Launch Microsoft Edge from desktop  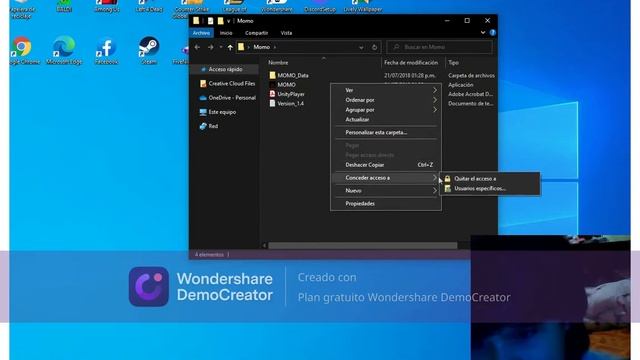click(64, 51)
